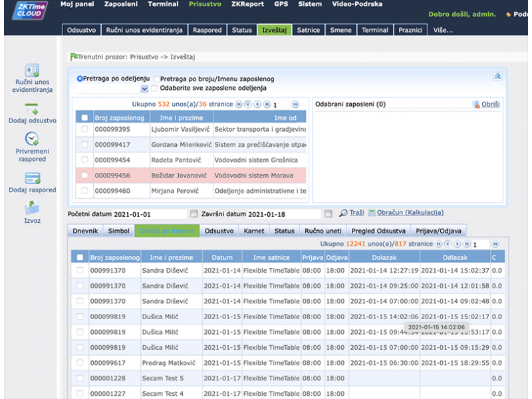Go to first page of report results
532x399 pixels.
pos(439,244)
